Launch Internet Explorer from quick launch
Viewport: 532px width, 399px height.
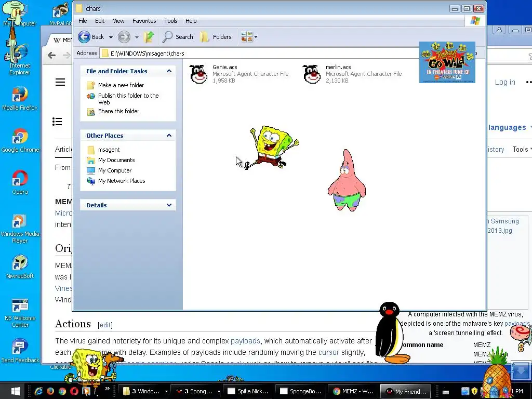tap(38, 391)
